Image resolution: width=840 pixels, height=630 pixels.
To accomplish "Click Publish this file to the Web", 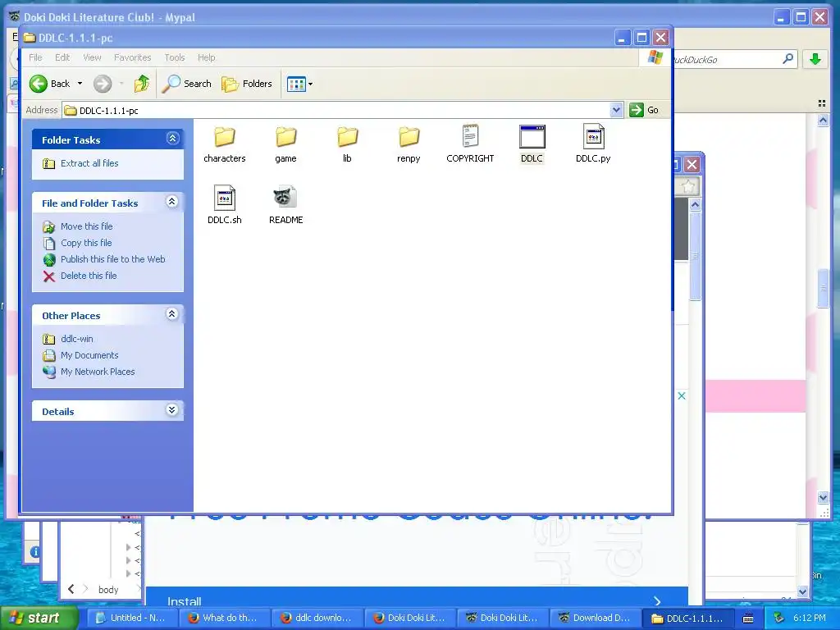I will (104, 259).
